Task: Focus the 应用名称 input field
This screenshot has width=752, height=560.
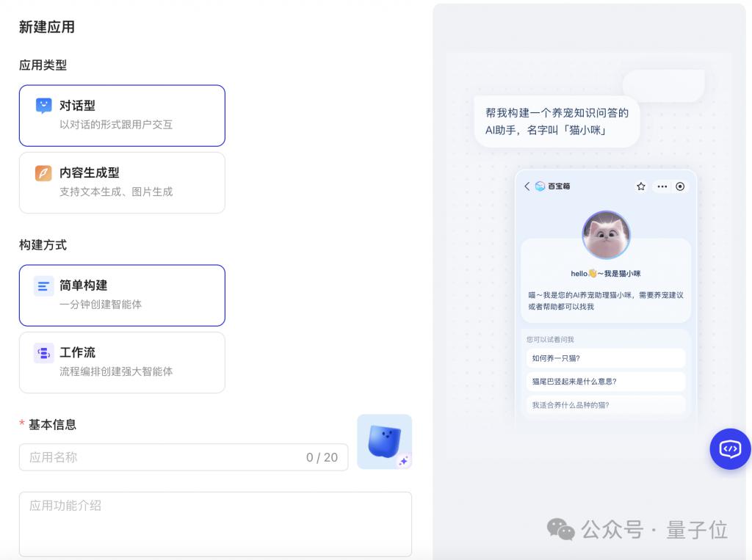Action: (x=184, y=457)
